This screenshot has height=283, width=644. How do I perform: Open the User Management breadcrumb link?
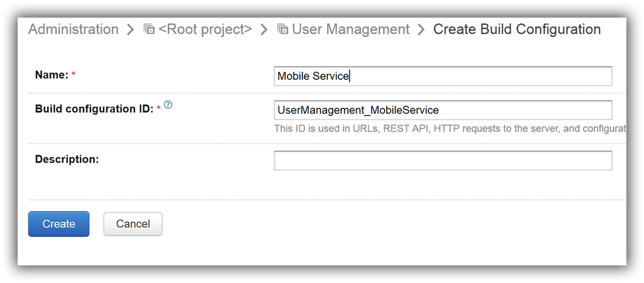351,29
